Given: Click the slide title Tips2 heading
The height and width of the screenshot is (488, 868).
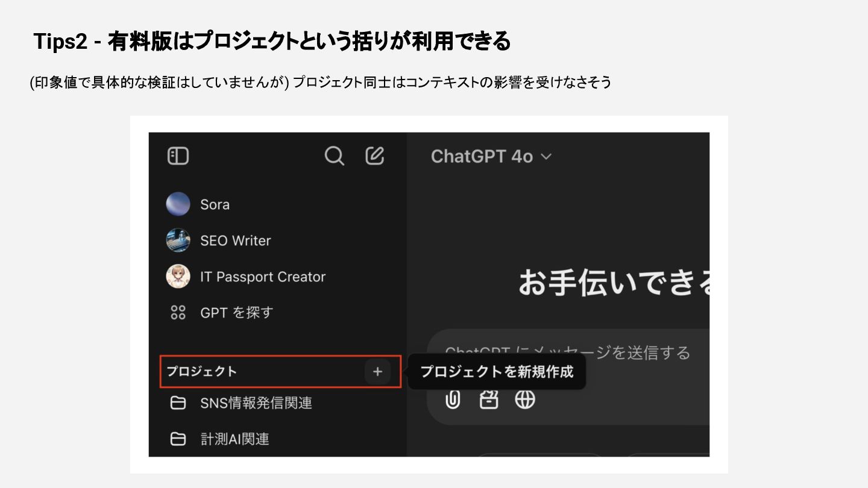Looking at the screenshot, I should (272, 41).
